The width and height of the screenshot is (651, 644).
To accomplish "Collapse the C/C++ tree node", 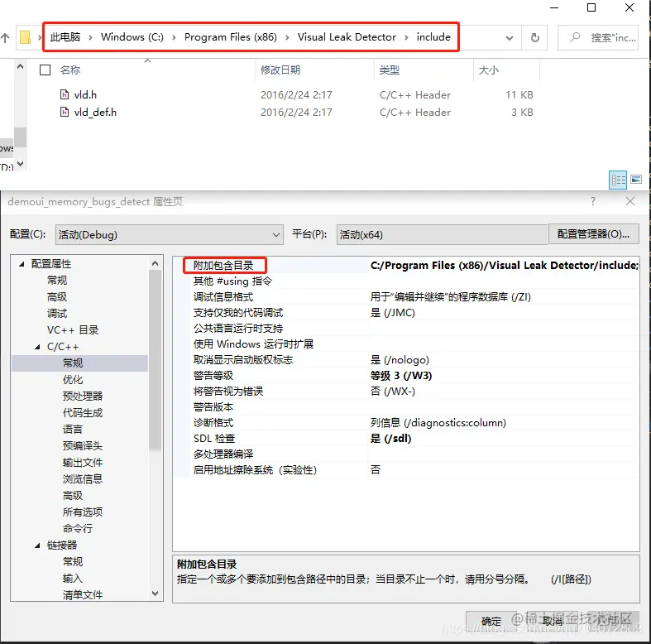I will [x=37, y=347].
